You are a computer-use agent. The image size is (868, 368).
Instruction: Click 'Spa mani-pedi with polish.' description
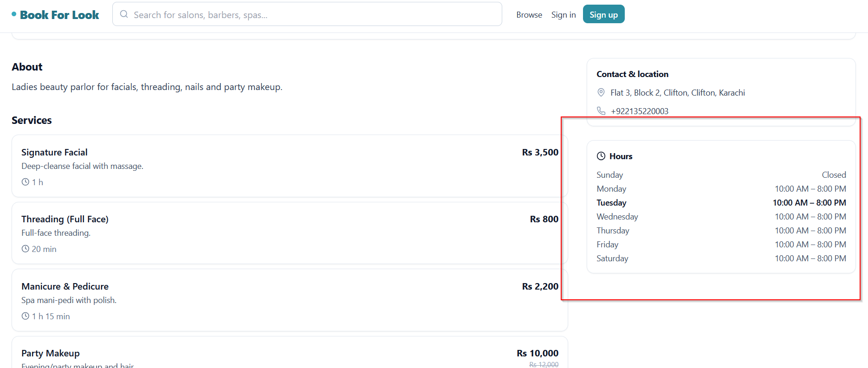point(69,300)
